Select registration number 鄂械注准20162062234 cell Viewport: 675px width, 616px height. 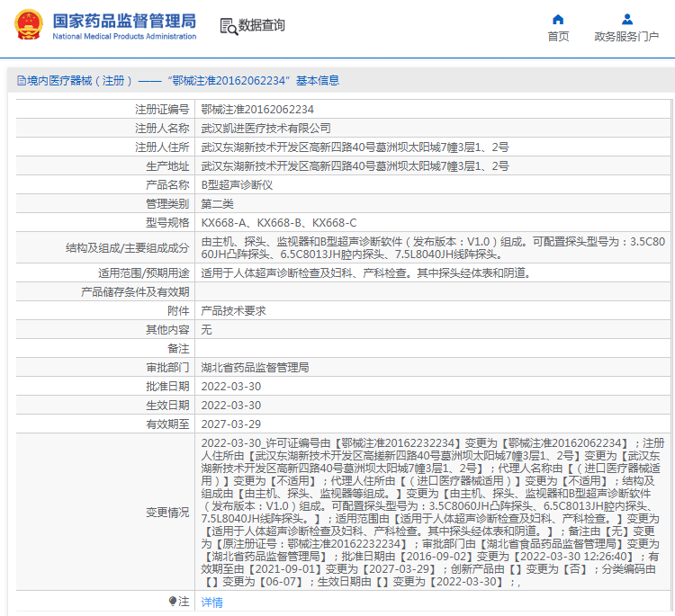(x=257, y=110)
